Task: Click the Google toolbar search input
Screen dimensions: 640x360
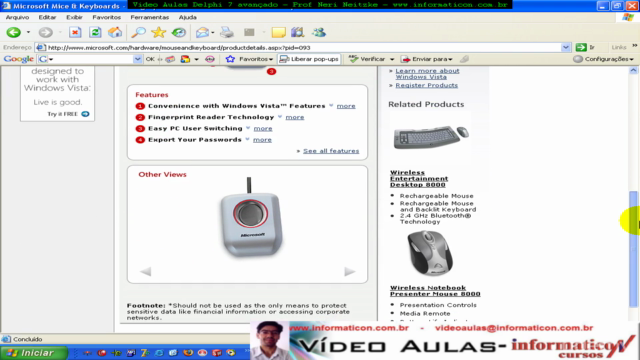Action: (91, 59)
